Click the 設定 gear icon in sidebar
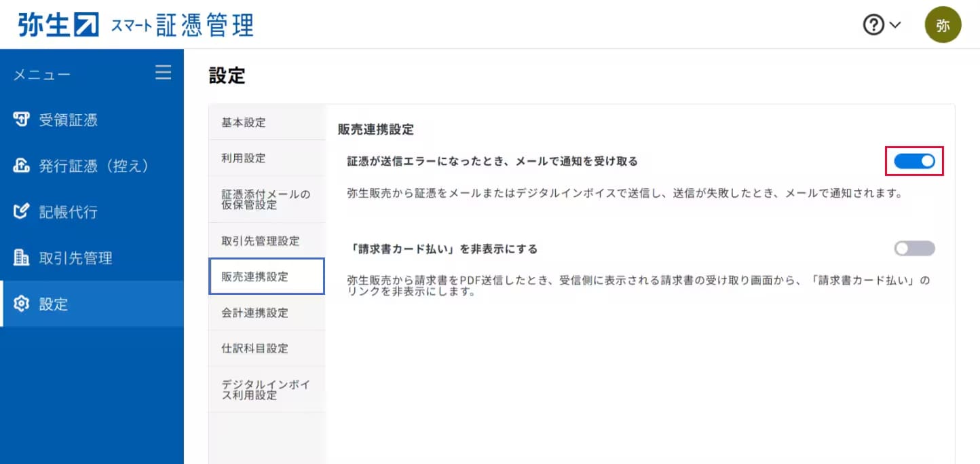 click(22, 304)
